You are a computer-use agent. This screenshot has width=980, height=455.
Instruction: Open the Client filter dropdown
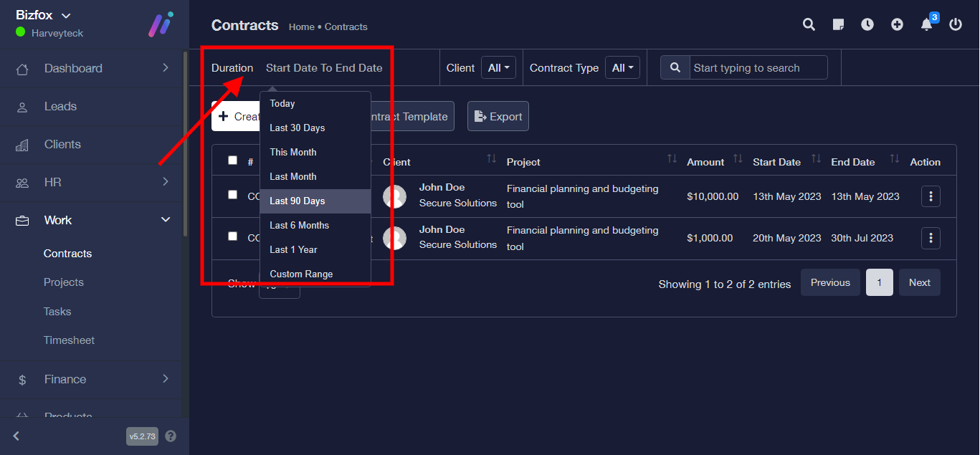[x=498, y=68]
